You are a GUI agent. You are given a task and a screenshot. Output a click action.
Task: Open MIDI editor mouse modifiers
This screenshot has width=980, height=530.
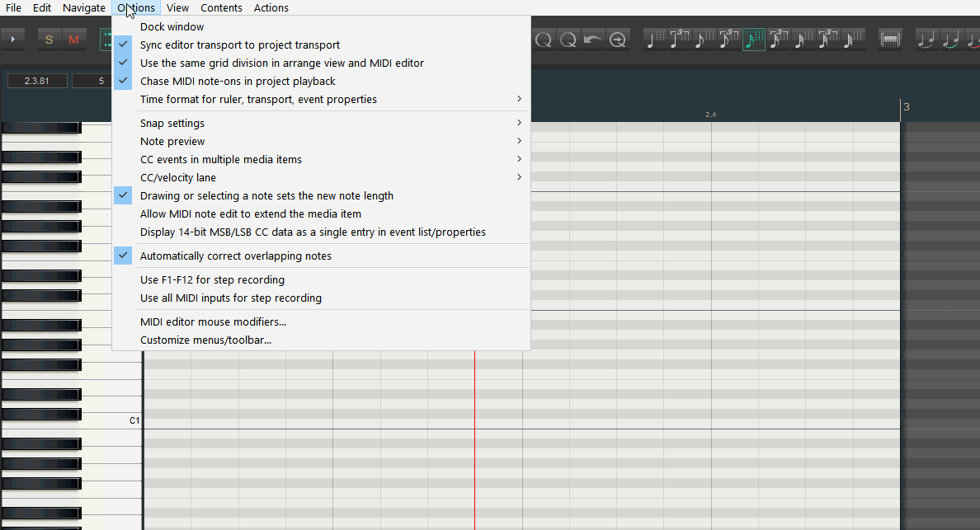tap(213, 322)
